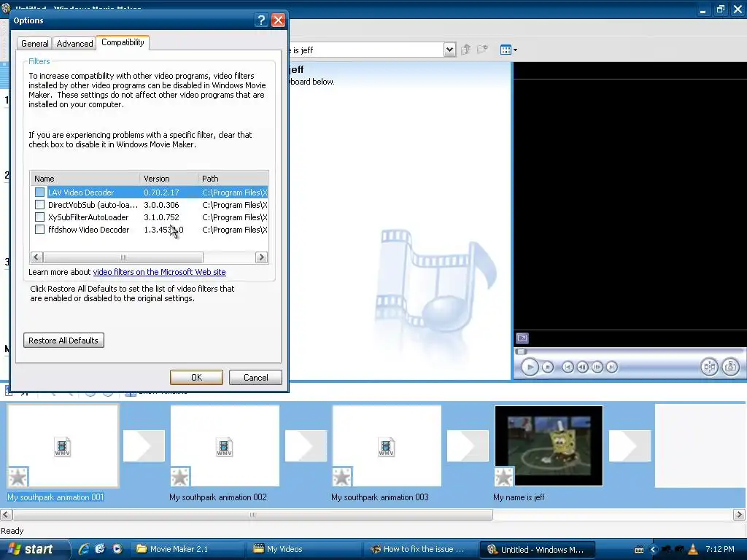747x560 pixels.
Task: Open the Windows Start menu
Action: click(x=34, y=549)
